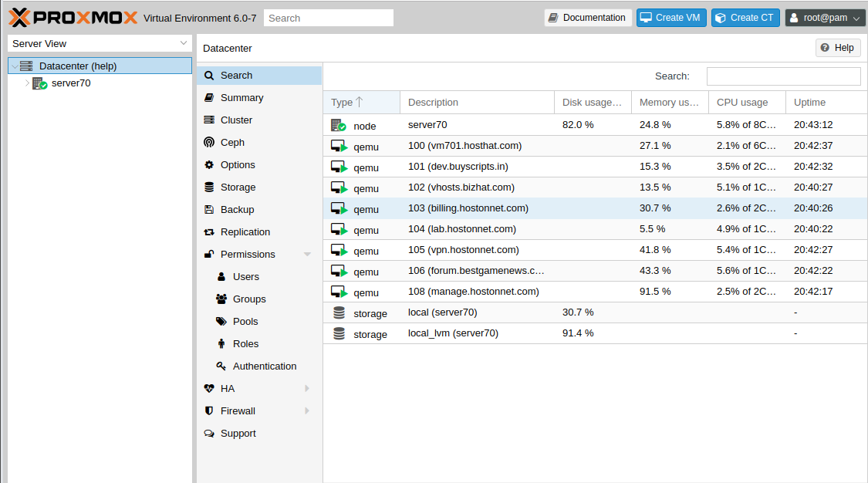868x483 pixels.
Task: Click the Create VM button
Action: pos(670,18)
